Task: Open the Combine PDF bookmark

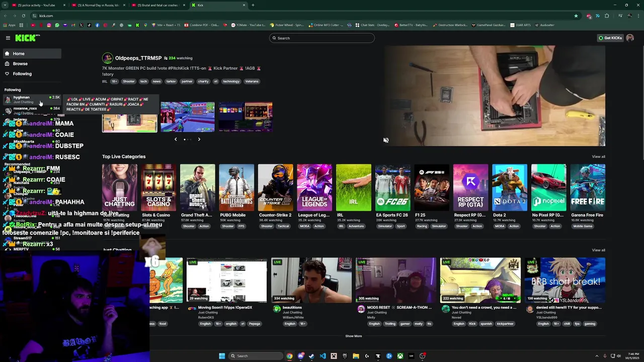Action: (x=202, y=25)
